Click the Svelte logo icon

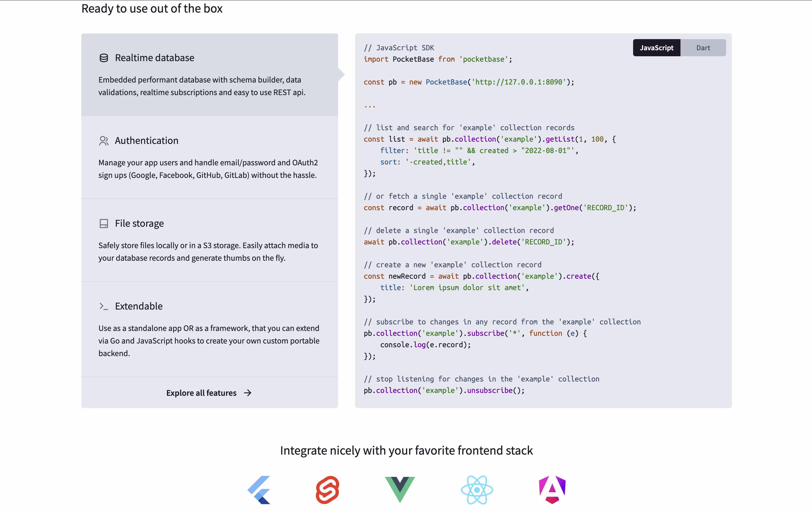tap(328, 490)
